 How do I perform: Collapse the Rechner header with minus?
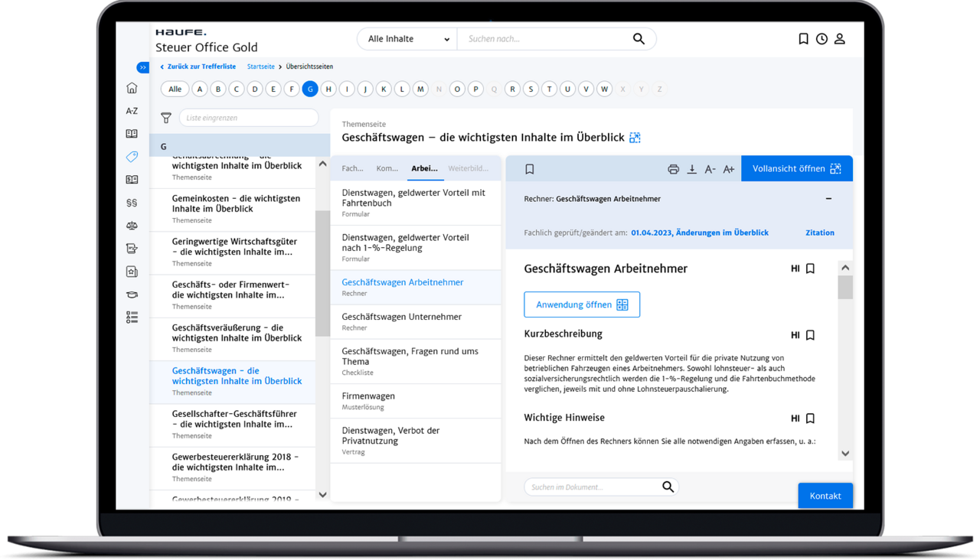(828, 199)
